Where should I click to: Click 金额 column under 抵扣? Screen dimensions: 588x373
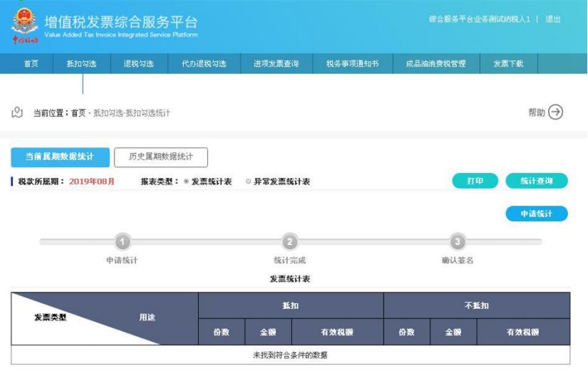click(x=268, y=332)
